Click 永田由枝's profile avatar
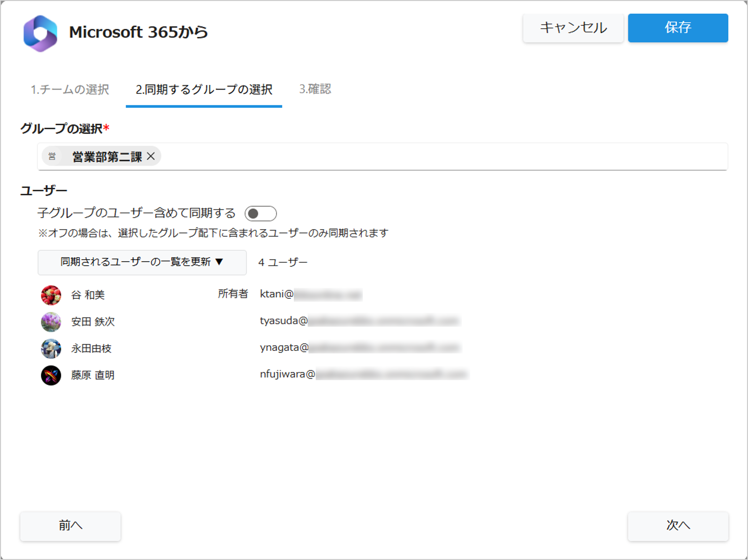The width and height of the screenshot is (748, 560). point(51,348)
